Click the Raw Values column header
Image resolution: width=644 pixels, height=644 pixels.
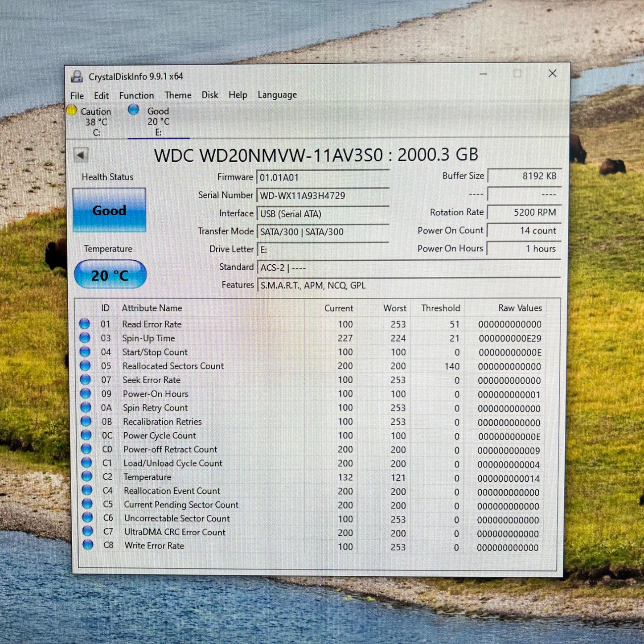[x=520, y=308]
